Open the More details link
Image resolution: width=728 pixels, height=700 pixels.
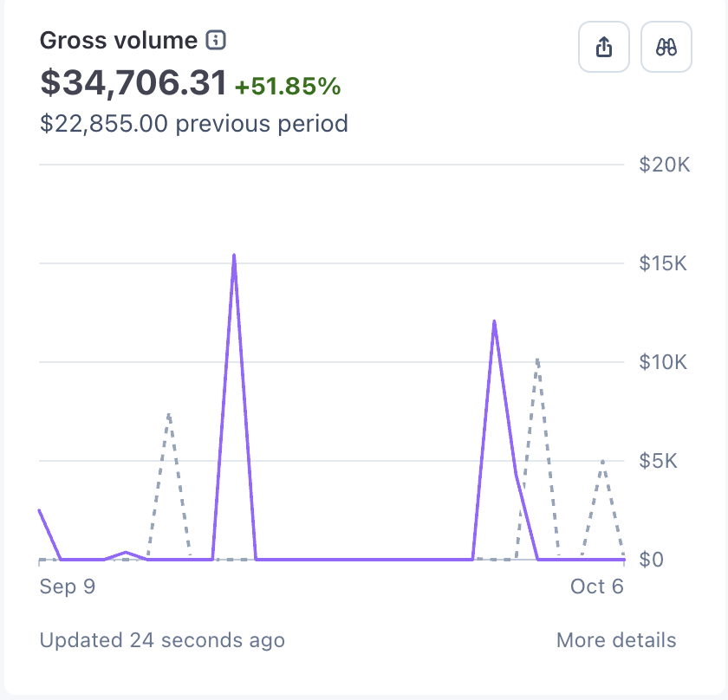click(x=616, y=640)
